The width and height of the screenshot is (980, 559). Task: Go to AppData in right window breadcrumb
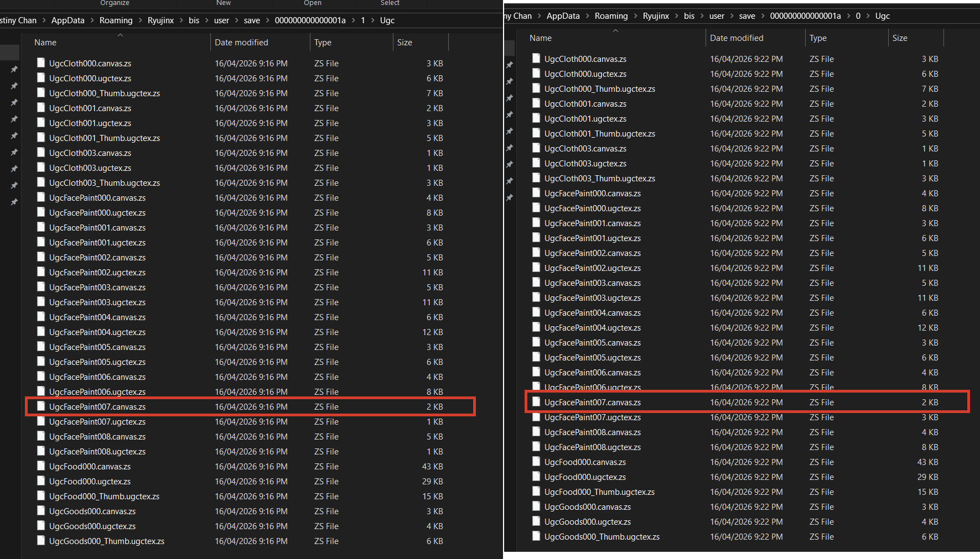pyautogui.click(x=563, y=16)
